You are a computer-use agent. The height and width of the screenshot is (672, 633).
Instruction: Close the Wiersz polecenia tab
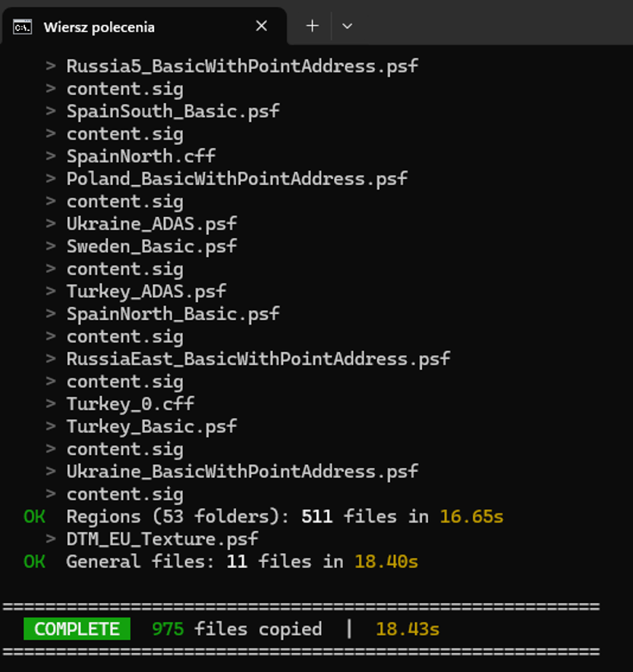[x=261, y=26]
